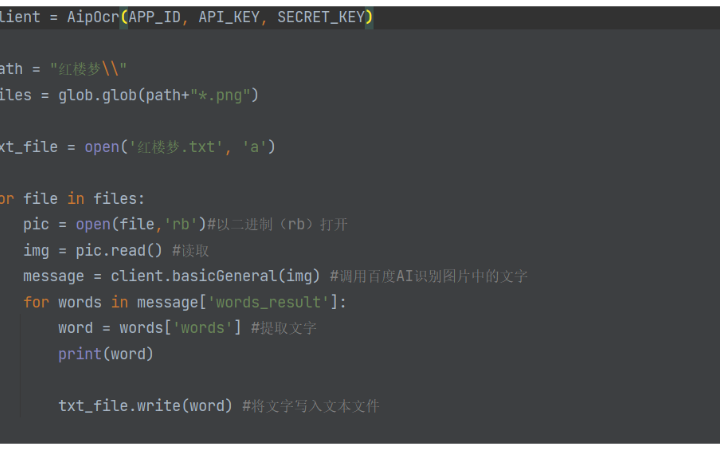Click the "*.png" string literal
The height and width of the screenshot is (450, 720).
tap(220, 96)
